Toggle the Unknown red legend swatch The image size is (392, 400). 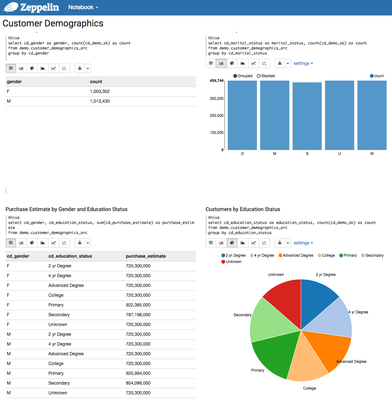[x=223, y=262]
